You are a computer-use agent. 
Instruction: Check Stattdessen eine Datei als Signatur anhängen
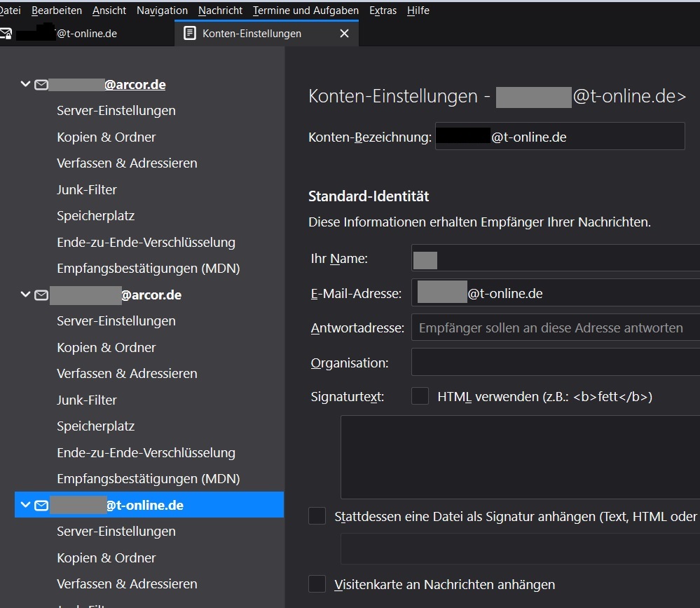[x=317, y=517]
